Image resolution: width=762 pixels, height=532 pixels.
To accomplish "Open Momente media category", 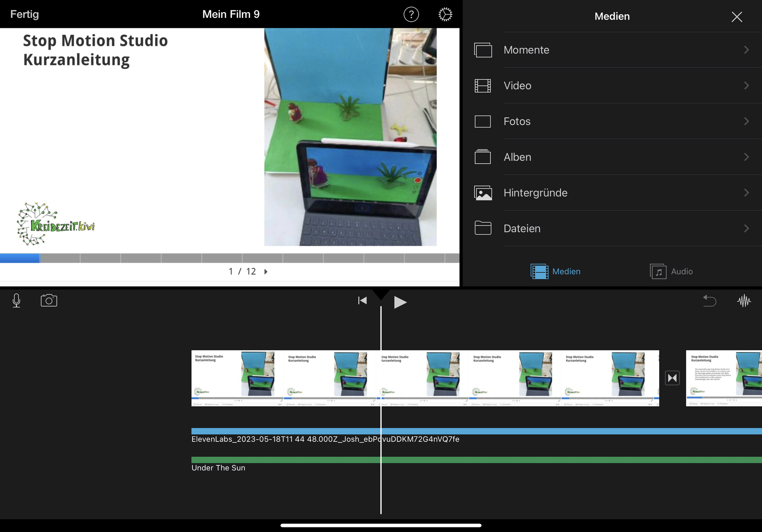I will tap(612, 50).
